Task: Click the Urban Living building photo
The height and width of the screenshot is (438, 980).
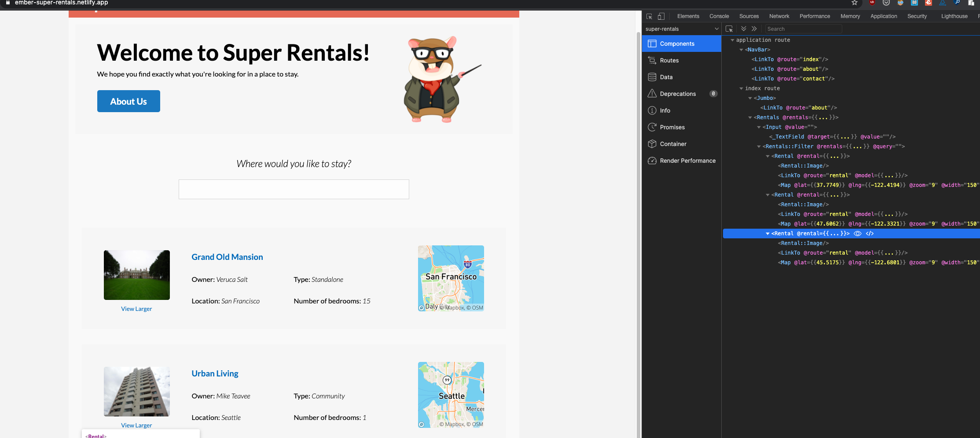Action: click(137, 391)
